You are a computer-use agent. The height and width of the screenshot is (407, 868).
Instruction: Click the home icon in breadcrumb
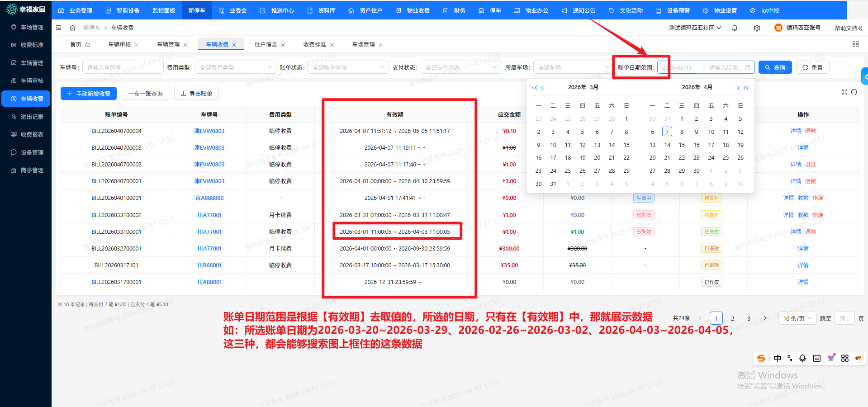72,28
